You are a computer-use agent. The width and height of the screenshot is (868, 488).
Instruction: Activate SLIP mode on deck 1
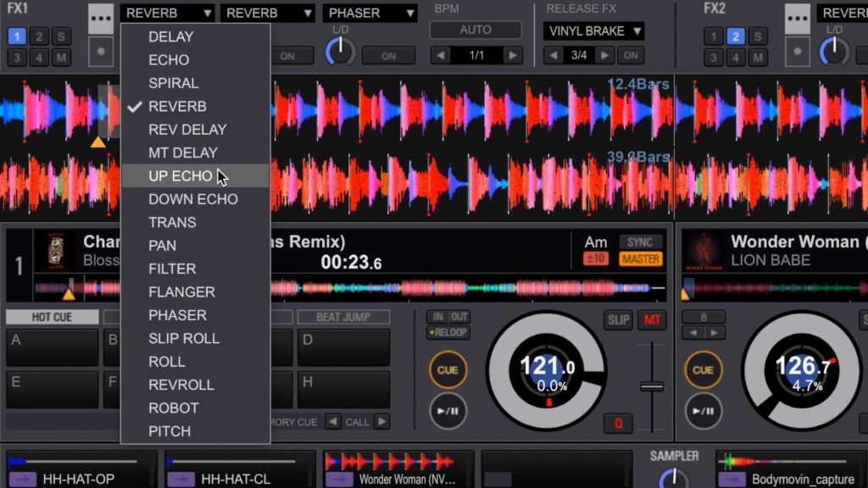click(618, 320)
